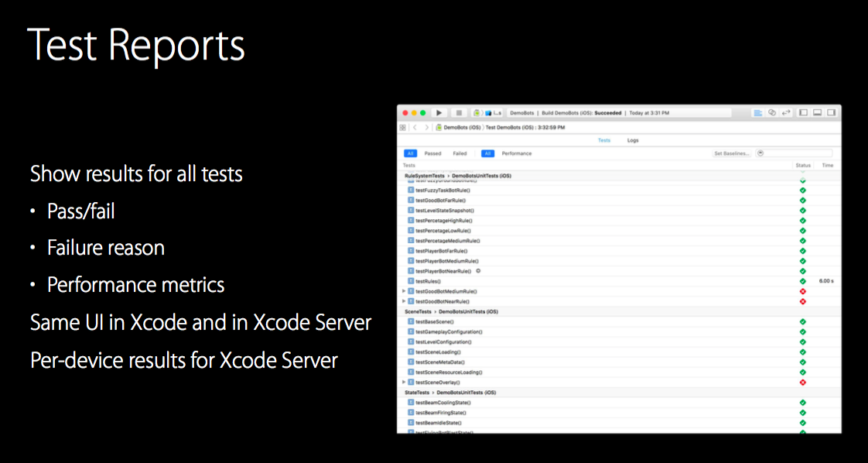Viewport: 868px width, 463px height.
Task: Click the DemoBots (iOS) breadcrumb
Action: coord(462,127)
